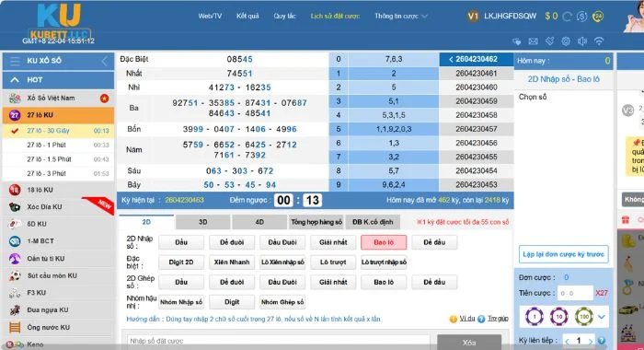This screenshot has width=644, height=350.
Task: Open Lịch sử đặt cược
Action: (x=335, y=16)
